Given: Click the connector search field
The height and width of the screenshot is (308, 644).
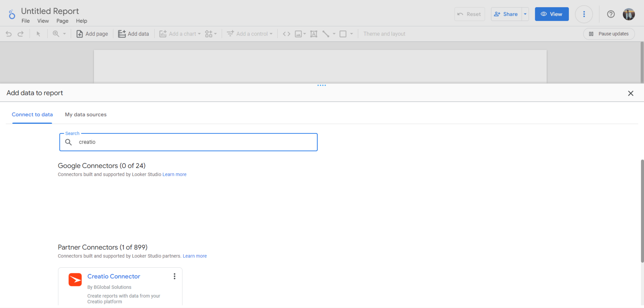Looking at the screenshot, I should pyautogui.click(x=188, y=142).
